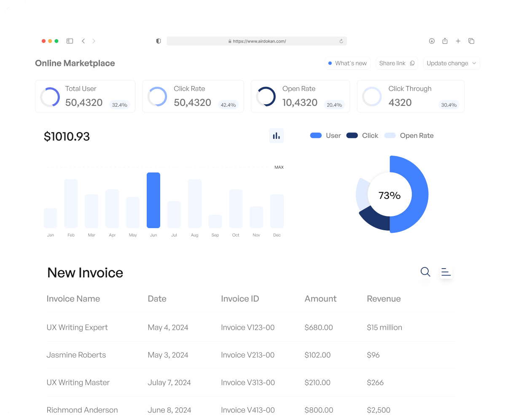Screen dimensions: 516x420
Task: Toggle the User legend color chip
Action: click(x=316, y=135)
